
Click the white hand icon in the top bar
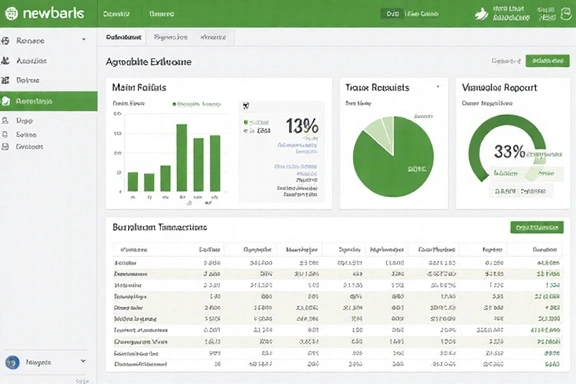[x=482, y=14]
